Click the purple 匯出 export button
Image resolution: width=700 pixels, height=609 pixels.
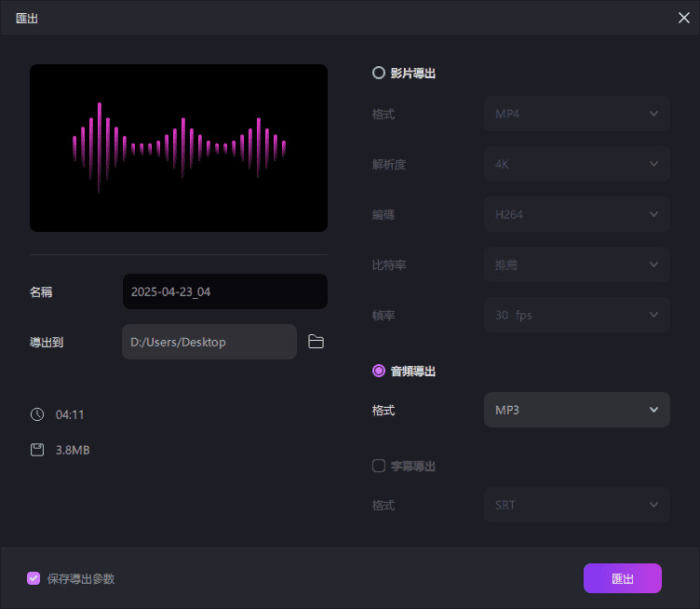click(622, 578)
